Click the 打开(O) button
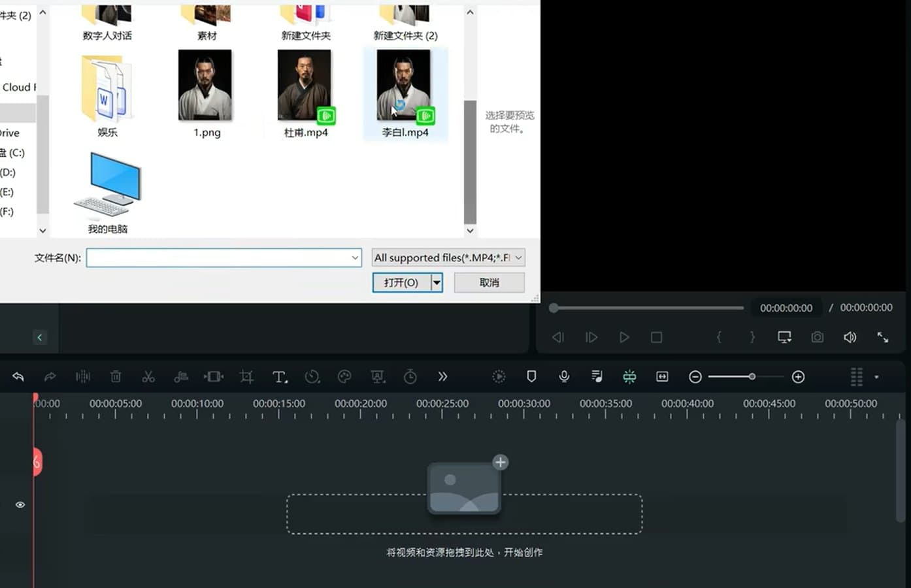Image resolution: width=911 pixels, height=588 pixels. click(401, 282)
